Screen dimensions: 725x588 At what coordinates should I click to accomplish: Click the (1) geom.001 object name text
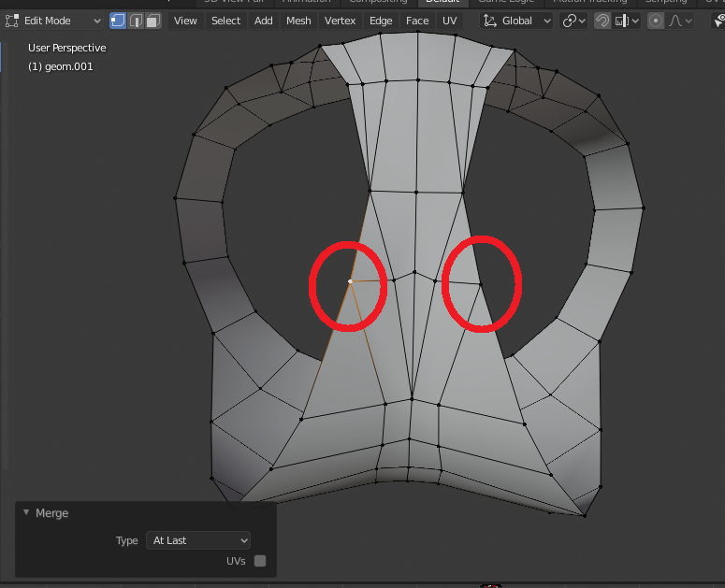pyautogui.click(x=61, y=66)
